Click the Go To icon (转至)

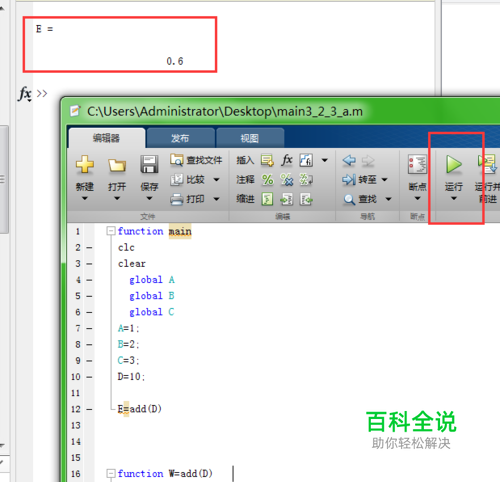pyautogui.click(x=349, y=180)
